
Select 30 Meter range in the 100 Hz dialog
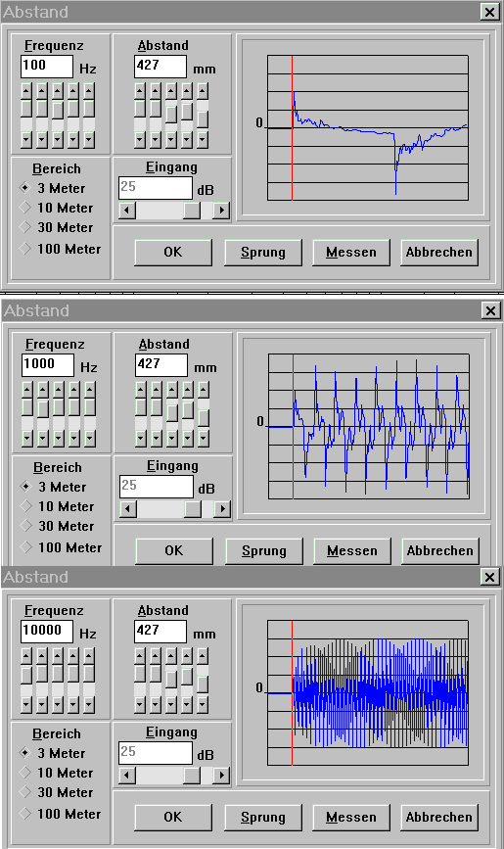click(56, 227)
